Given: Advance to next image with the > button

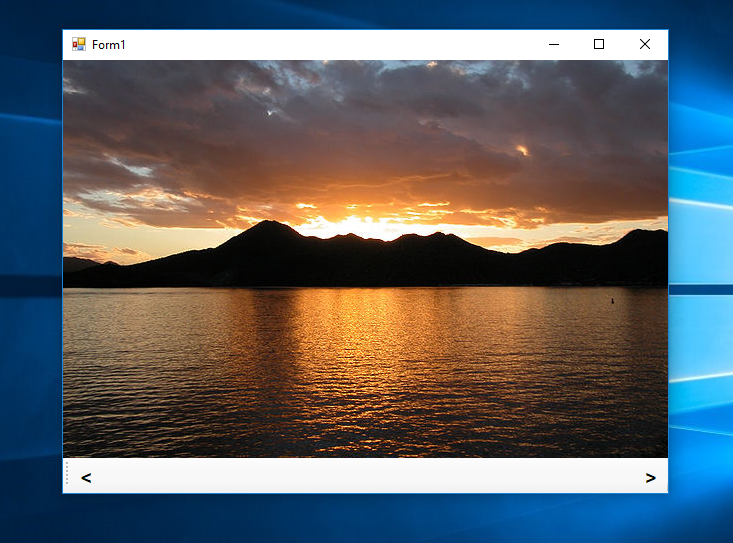Looking at the screenshot, I should click(650, 478).
